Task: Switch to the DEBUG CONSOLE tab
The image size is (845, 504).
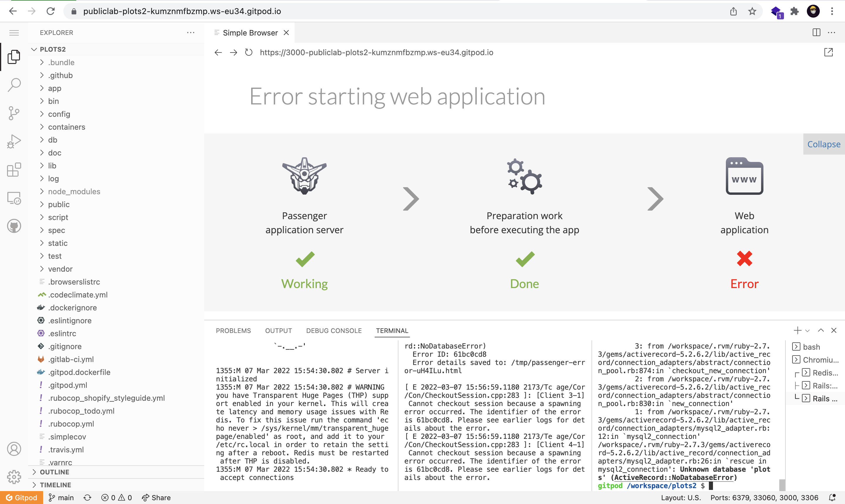Action: (x=334, y=330)
